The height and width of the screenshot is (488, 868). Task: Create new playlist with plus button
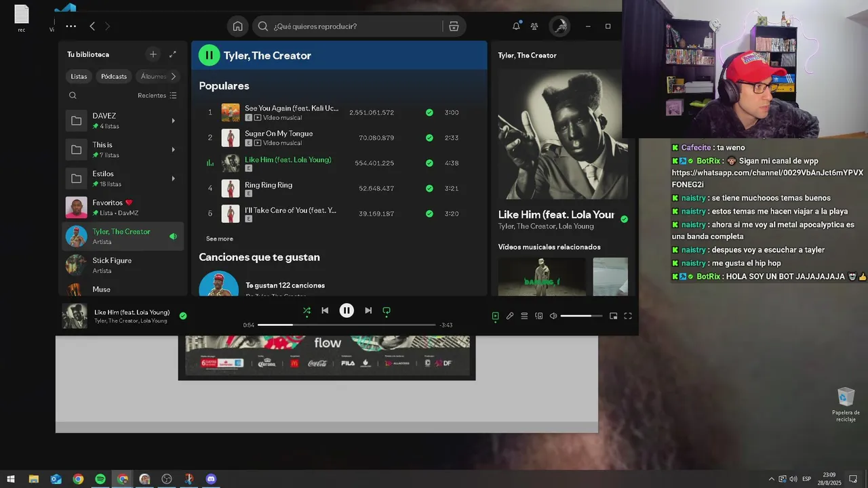(x=153, y=54)
